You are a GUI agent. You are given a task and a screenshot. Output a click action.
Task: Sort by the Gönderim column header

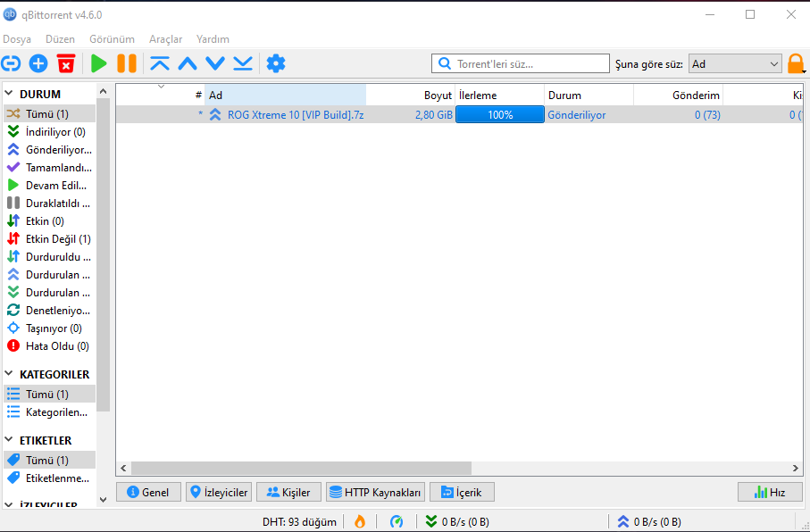coord(678,95)
